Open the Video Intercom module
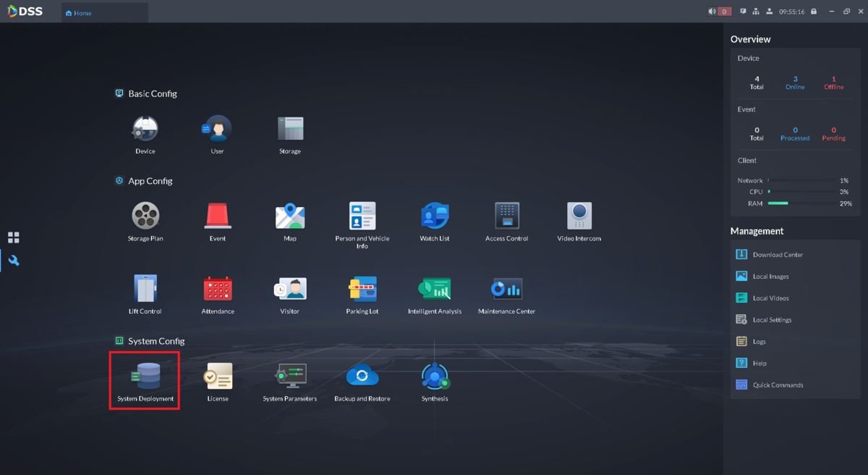 point(579,215)
